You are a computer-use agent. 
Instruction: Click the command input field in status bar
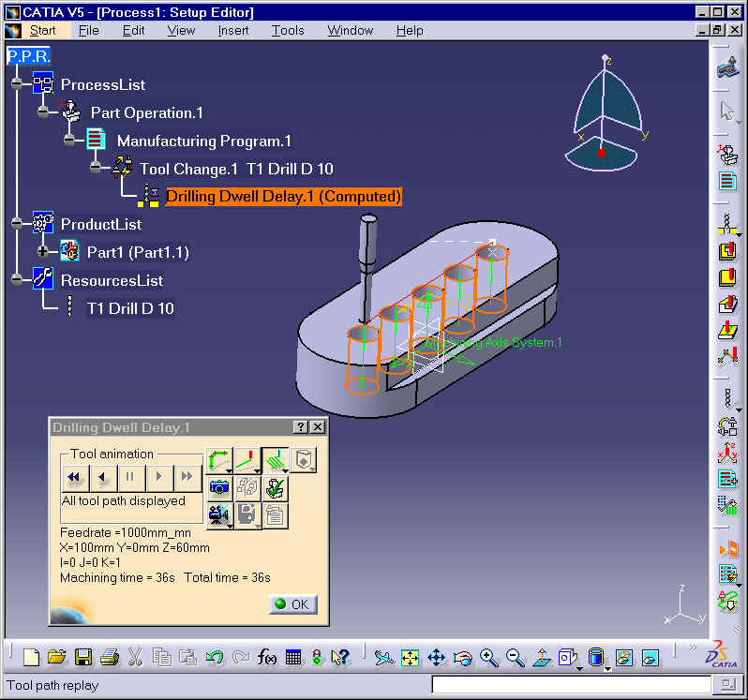pos(571,685)
